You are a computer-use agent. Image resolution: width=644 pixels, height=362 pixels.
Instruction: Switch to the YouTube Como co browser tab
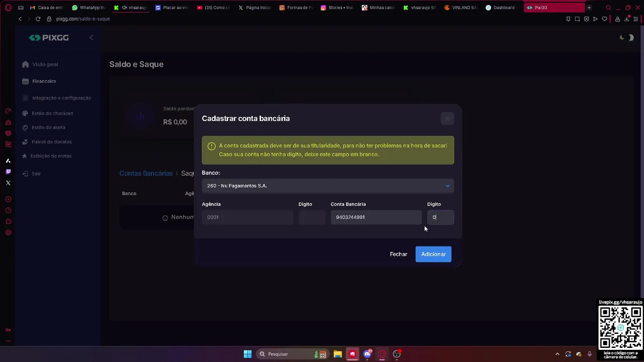(x=213, y=8)
